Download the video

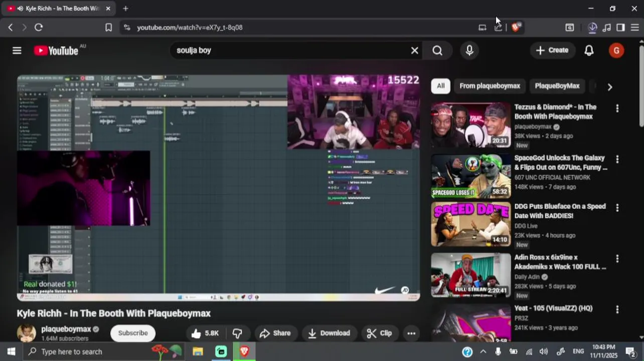click(329, 333)
